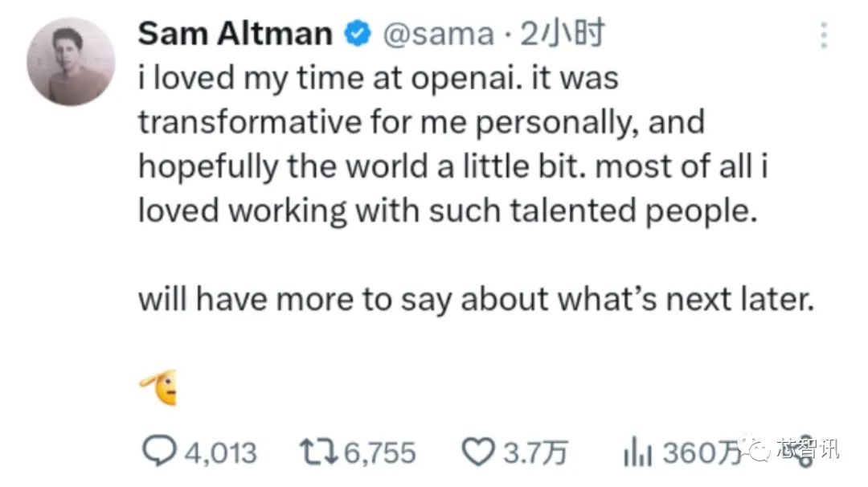Open Sam Altman's profile picture
This screenshot has width=868, height=487.
pos(71,62)
